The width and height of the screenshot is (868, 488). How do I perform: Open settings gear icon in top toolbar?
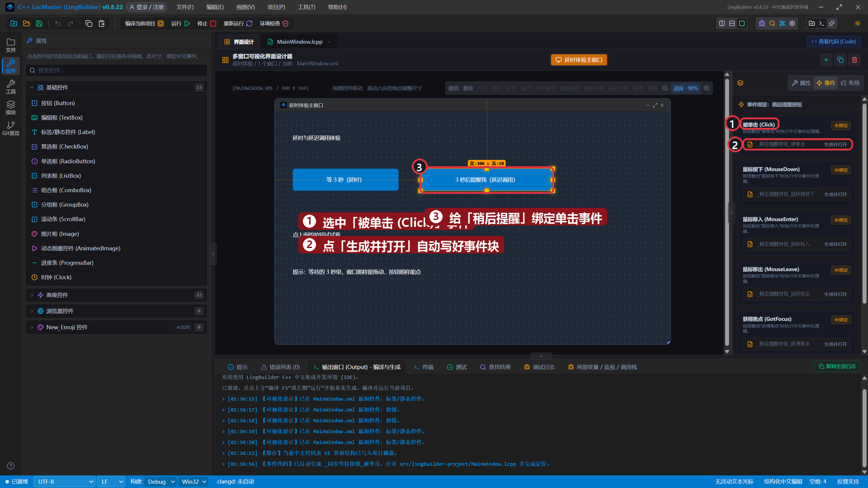[x=792, y=23]
